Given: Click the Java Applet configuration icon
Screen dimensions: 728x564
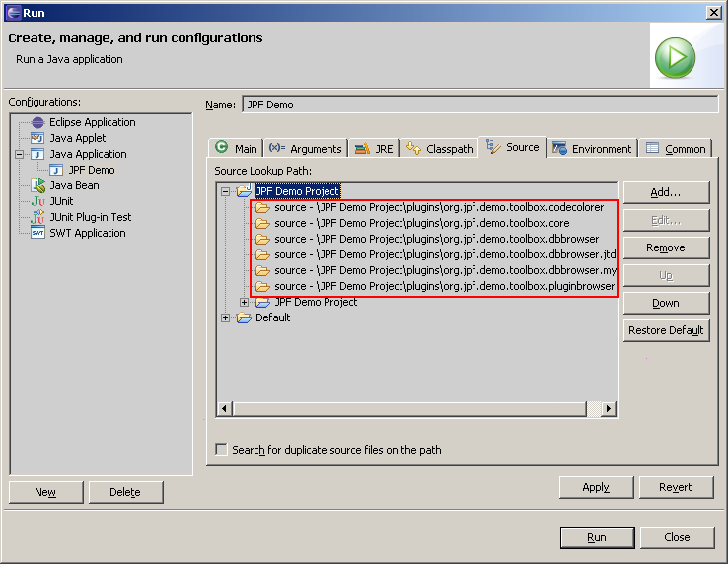Looking at the screenshot, I should pyautogui.click(x=37, y=138).
